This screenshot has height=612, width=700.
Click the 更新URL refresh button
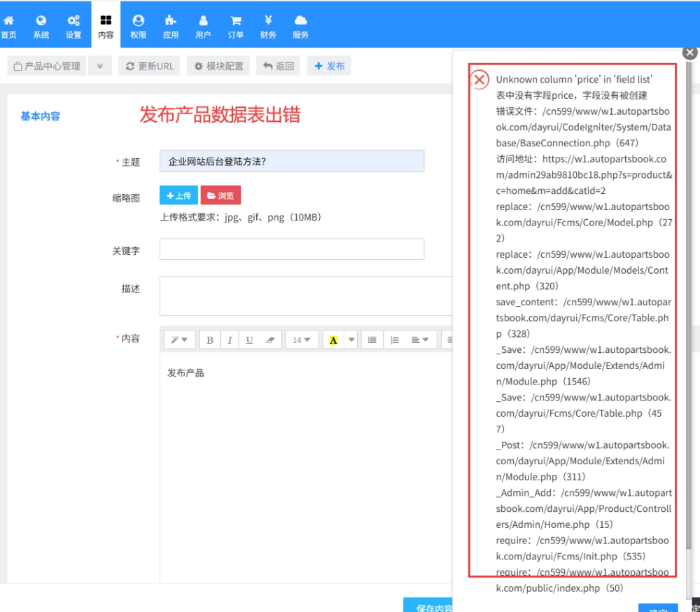tap(149, 66)
